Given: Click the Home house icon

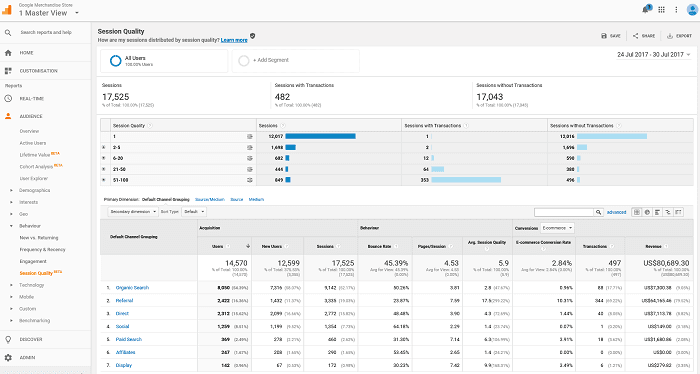Looking at the screenshot, I should [8, 53].
